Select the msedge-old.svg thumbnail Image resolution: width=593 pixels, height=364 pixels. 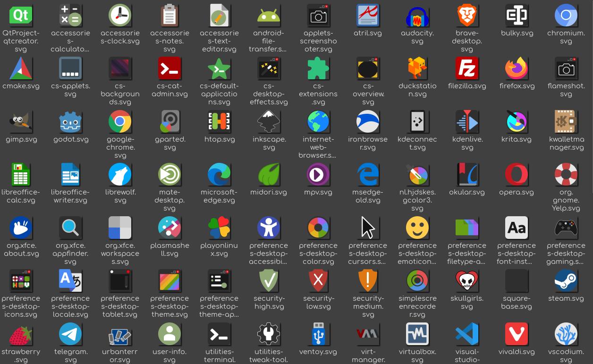368,175
